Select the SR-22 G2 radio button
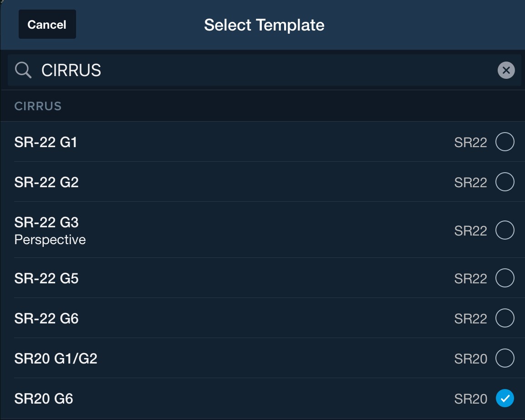 (x=505, y=182)
